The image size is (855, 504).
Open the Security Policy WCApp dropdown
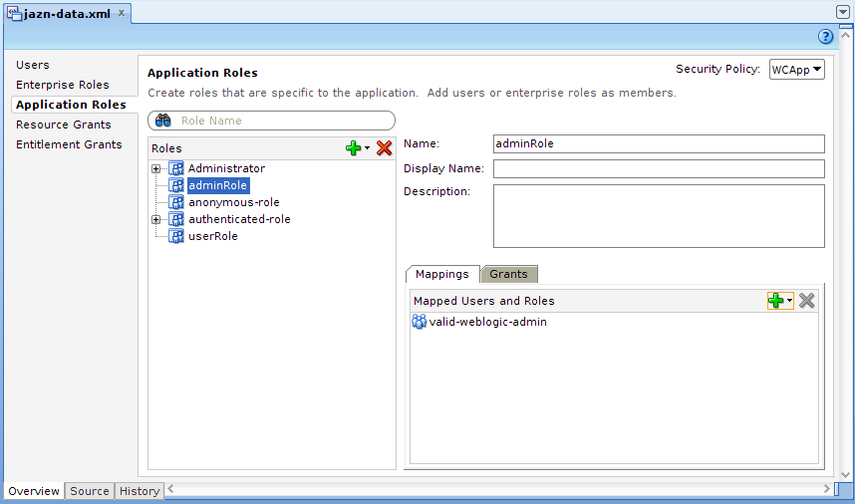[x=796, y=70]
